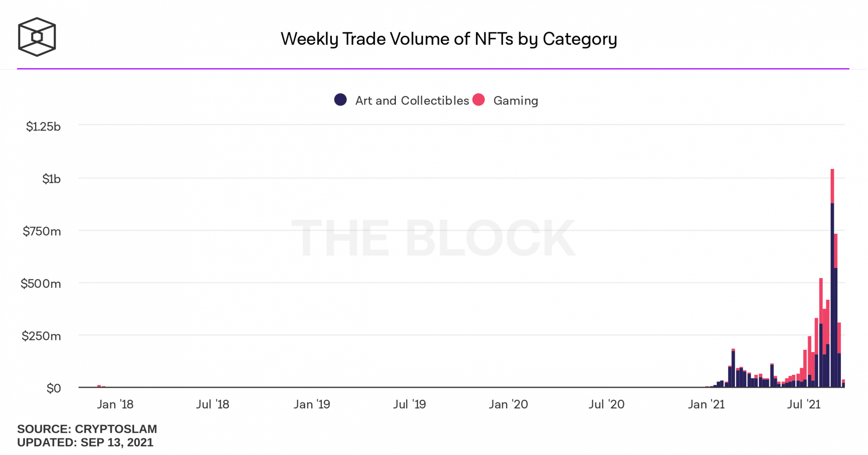Click the Jan '21 x-axis label
The image size is (868, 455).
tap(706, 404)
